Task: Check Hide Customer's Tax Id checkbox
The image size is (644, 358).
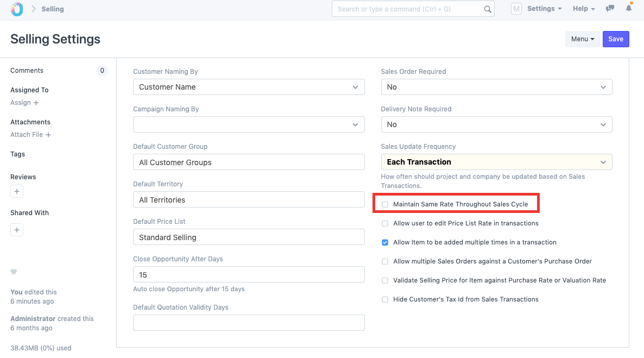Action: point(385,300)
